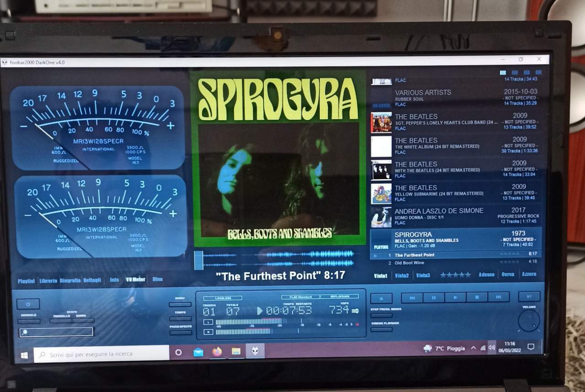
Task: Click the network tray icon
Action: click(483, 348)
